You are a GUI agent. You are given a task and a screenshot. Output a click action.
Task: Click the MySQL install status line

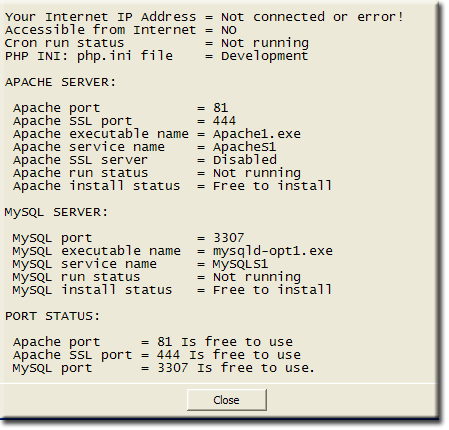pos(172,290)
